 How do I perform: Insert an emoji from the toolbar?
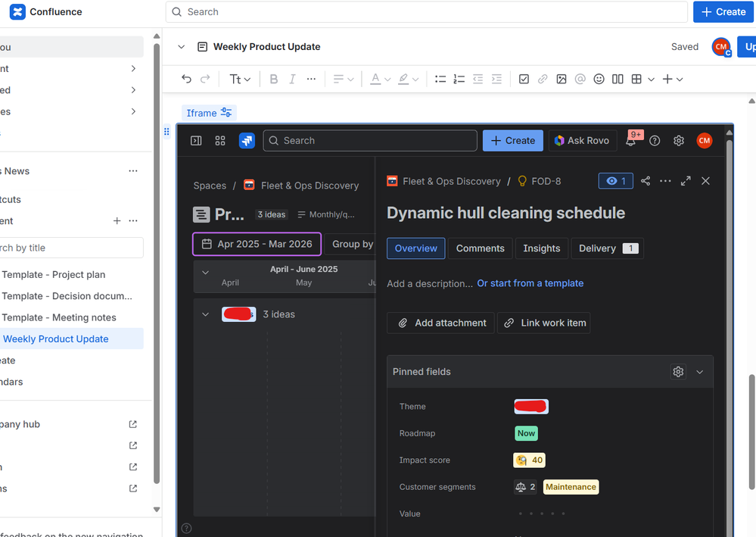pyautogui.click(x=599, y=79)
